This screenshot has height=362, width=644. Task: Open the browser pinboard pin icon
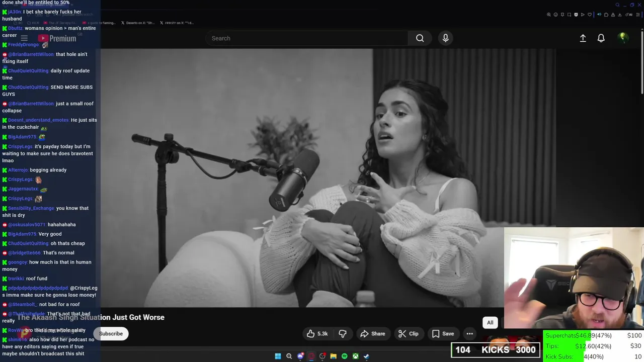[x=562, y=15]
